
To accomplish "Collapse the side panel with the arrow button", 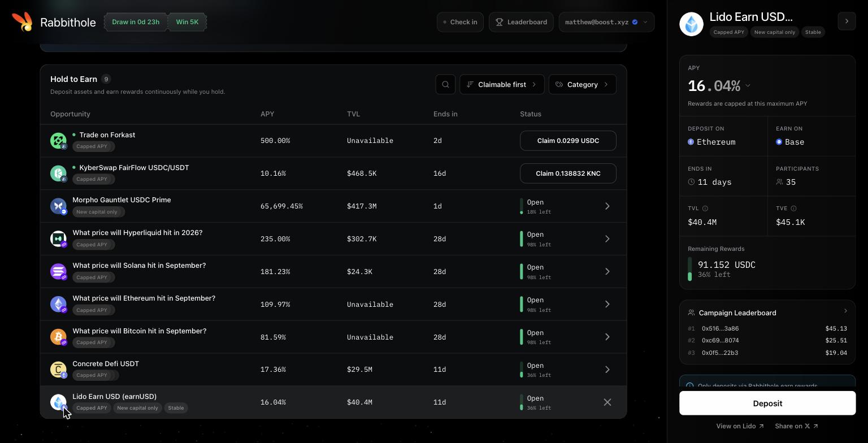I will point(847,21).
